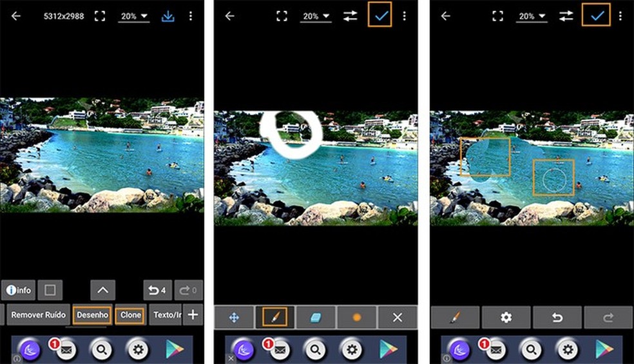Go back using right screen's arrow
The image size is (634, 364).
446,16
